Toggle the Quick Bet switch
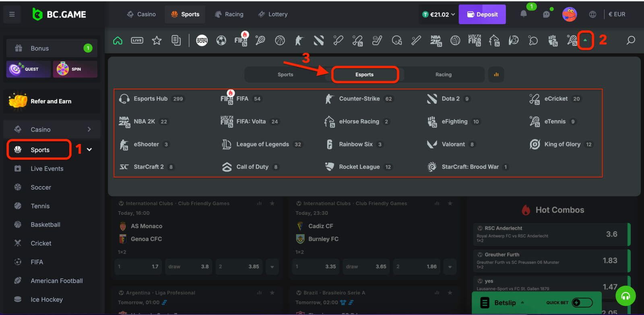The image size is (644, 315). tap(582, 303)
